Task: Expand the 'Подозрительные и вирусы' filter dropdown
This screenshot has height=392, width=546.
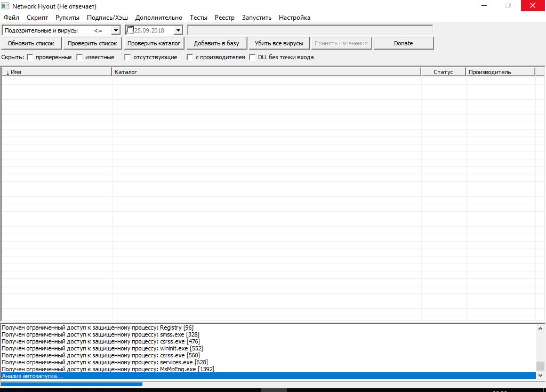Action: pos(116,30)
